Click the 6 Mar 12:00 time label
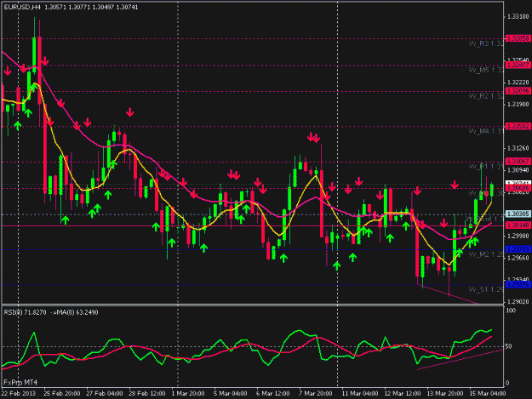532x399 pixels. pos(272,393)
